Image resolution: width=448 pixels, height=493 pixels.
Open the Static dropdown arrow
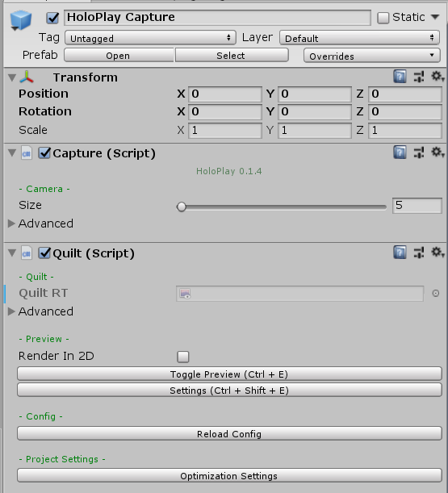click(x=435, y=17)
